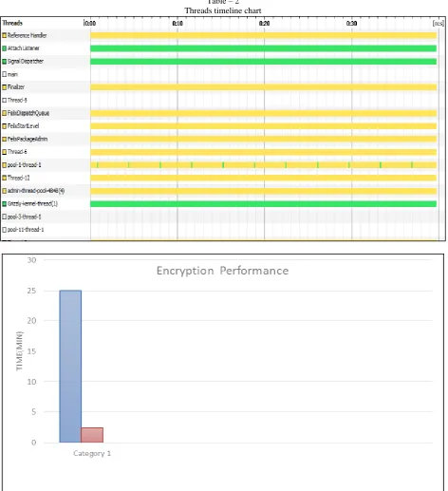The height and width of the screenshot is (491, 448).
Task: Select the admin-thread-pool-4848(4) label
Action: coord(36,191)
